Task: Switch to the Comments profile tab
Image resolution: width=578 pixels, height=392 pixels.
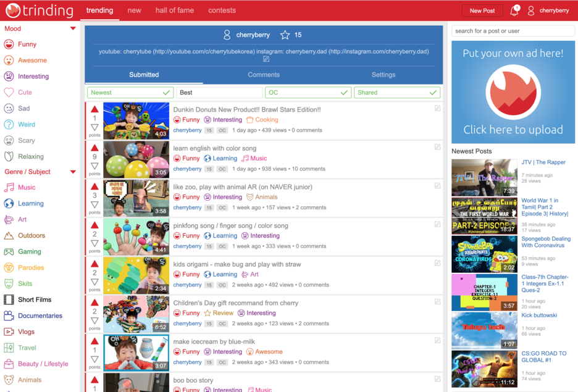Action: point(264,75)
